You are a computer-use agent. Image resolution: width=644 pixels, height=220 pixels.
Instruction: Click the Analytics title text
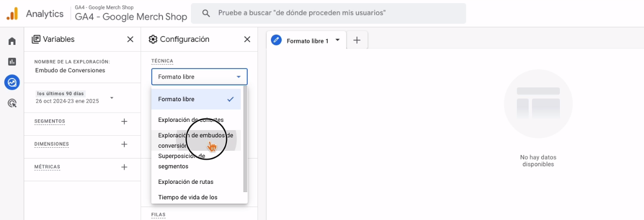(45, 13)
